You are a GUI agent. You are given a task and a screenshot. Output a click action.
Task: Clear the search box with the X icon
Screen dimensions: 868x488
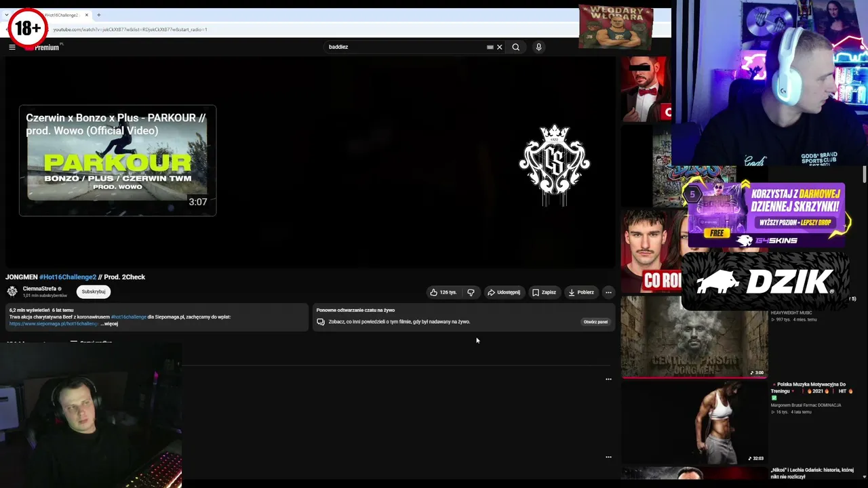tap(500, 47)
